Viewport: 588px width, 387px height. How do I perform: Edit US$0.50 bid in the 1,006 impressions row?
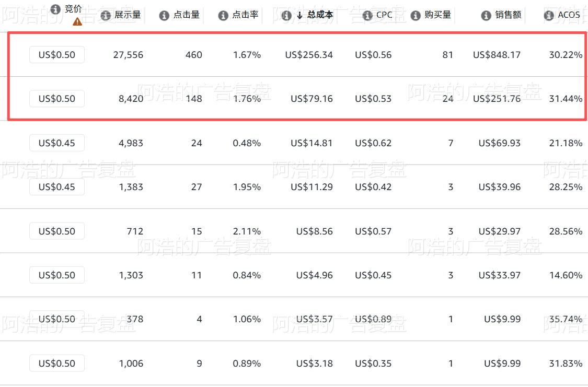[57, 363]
